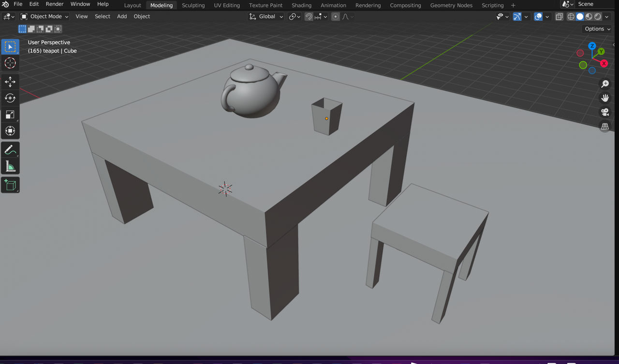This screenshot has height=364, width=619.
Task: Switch to the Sculpting workspace tab
Action: coord(193,5)
